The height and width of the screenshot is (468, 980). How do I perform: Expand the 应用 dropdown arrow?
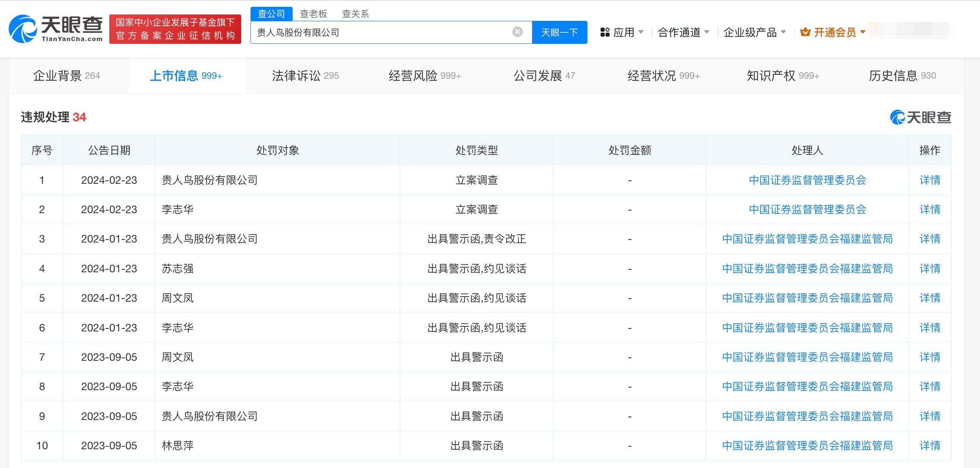(x=641, y=32)
